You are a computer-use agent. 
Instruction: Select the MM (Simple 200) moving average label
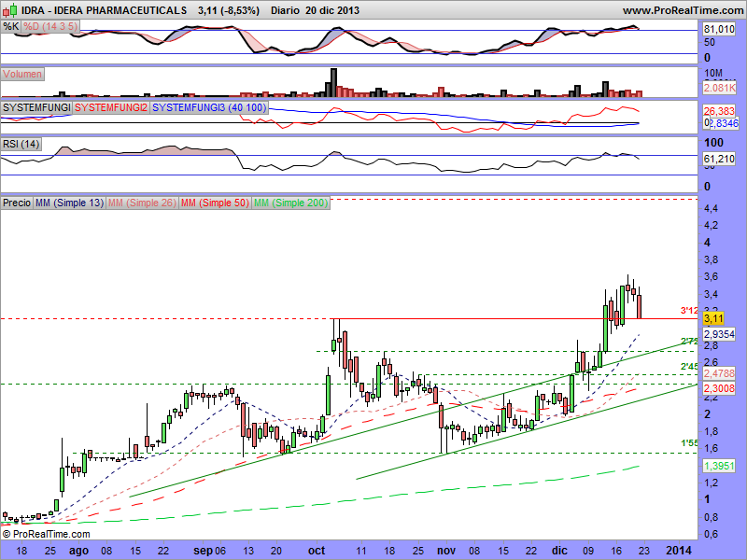click(290, 203)
